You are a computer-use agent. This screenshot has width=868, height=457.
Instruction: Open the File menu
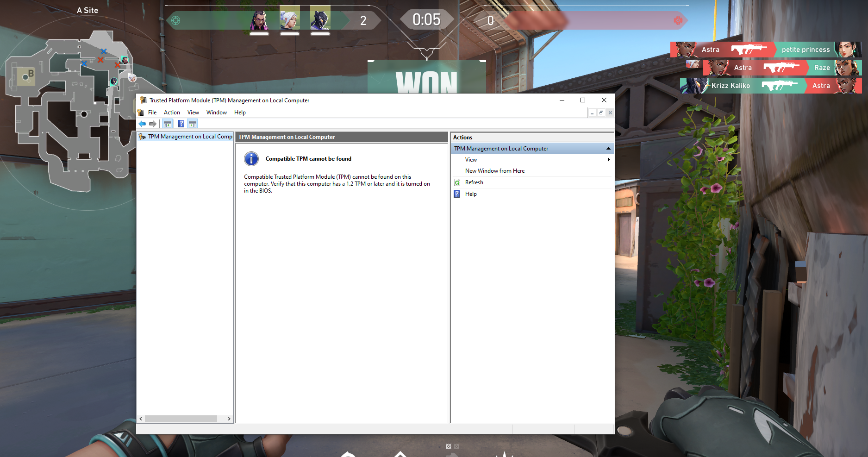point(152,113)
